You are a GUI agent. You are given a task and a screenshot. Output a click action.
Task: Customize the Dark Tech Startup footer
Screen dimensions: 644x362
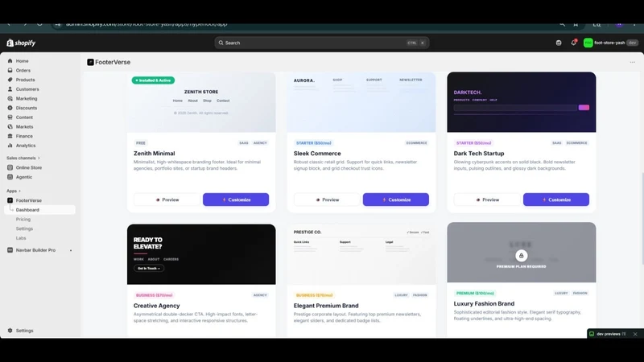pos(556,200)
